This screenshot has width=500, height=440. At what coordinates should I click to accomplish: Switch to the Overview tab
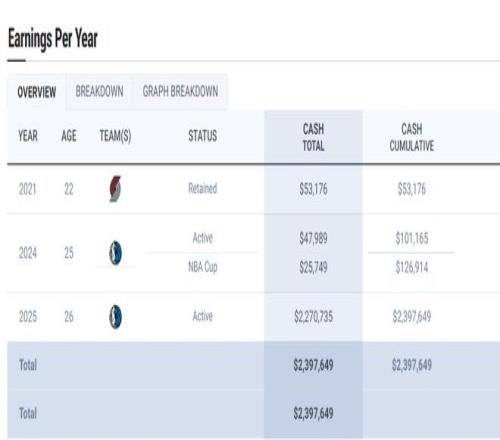tap(37, 92)
